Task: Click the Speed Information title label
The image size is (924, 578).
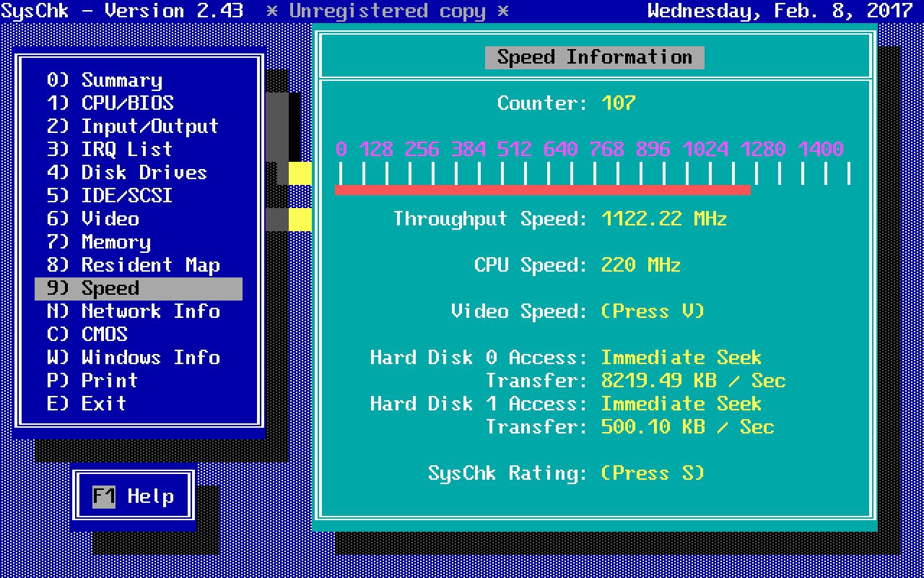Action: 595,57
